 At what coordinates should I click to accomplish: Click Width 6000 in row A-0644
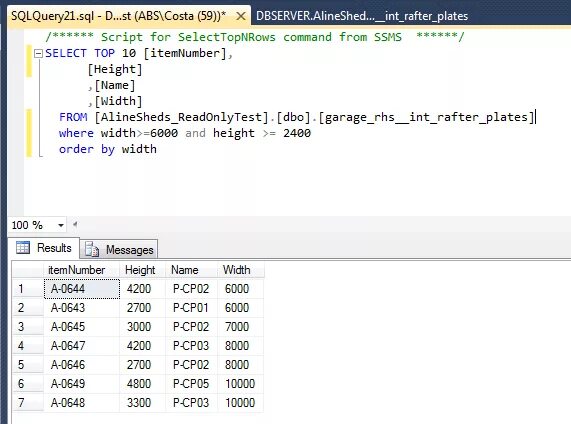[241, 289]
